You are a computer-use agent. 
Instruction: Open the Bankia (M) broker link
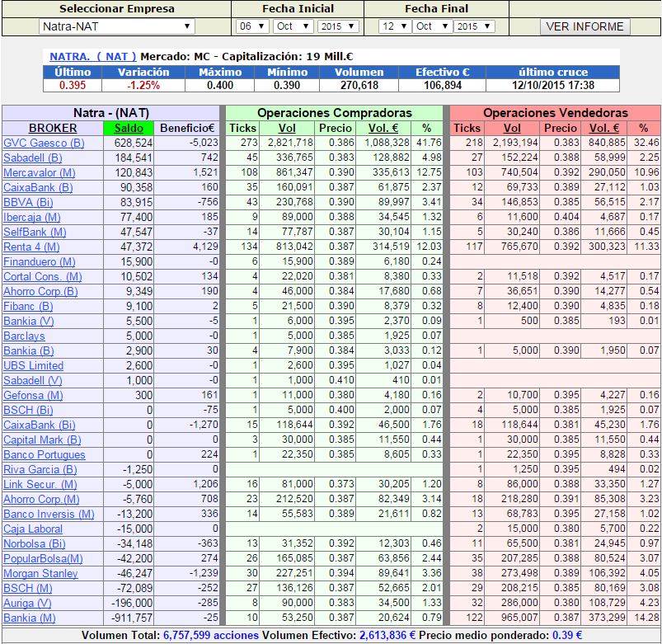(x=30, y=618)
